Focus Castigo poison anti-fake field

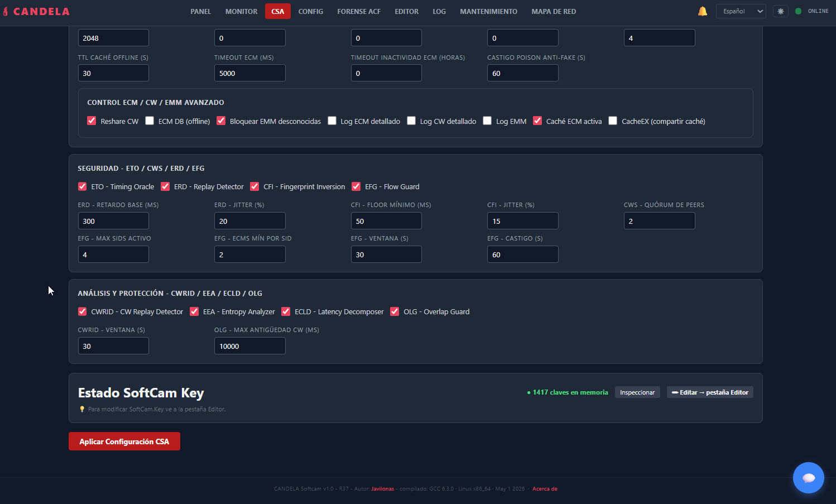[523, 73]
